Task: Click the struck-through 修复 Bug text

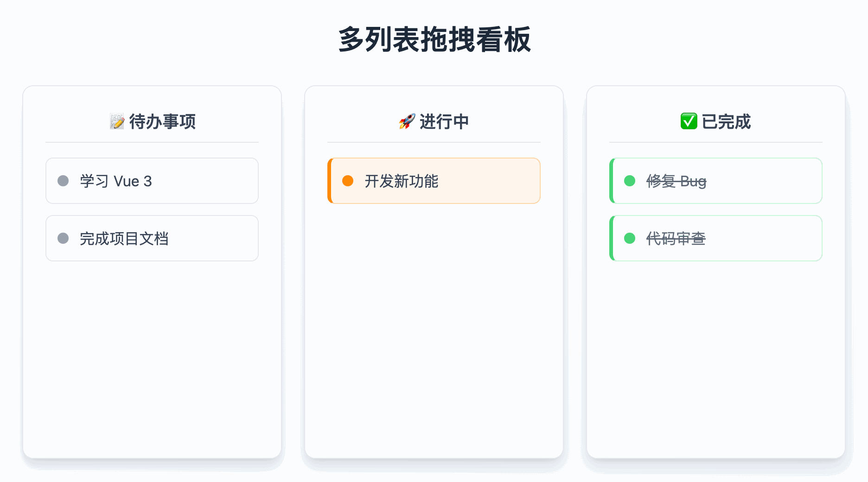Action: point(676,181)
